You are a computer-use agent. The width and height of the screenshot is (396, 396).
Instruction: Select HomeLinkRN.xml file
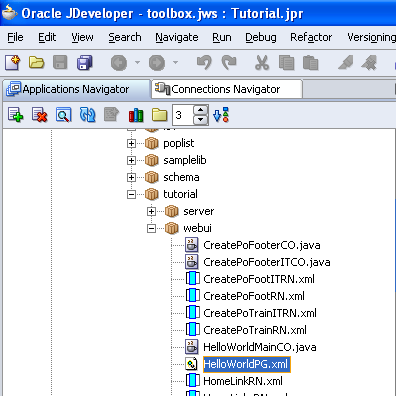(243, 381)
